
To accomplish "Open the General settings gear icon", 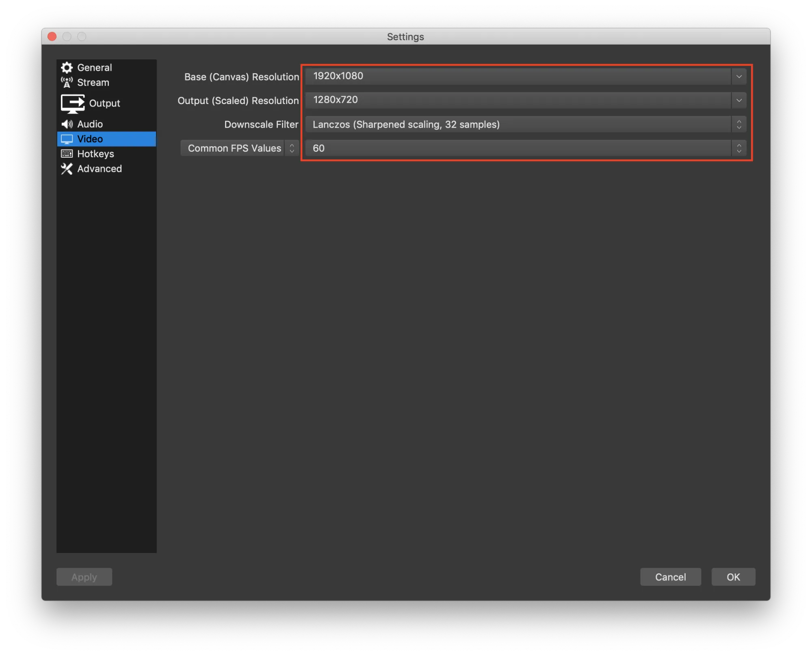I will (x=67, y=67).
